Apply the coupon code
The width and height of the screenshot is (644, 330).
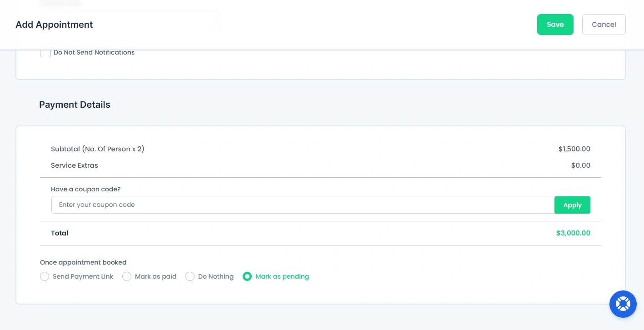pos(572,205)
